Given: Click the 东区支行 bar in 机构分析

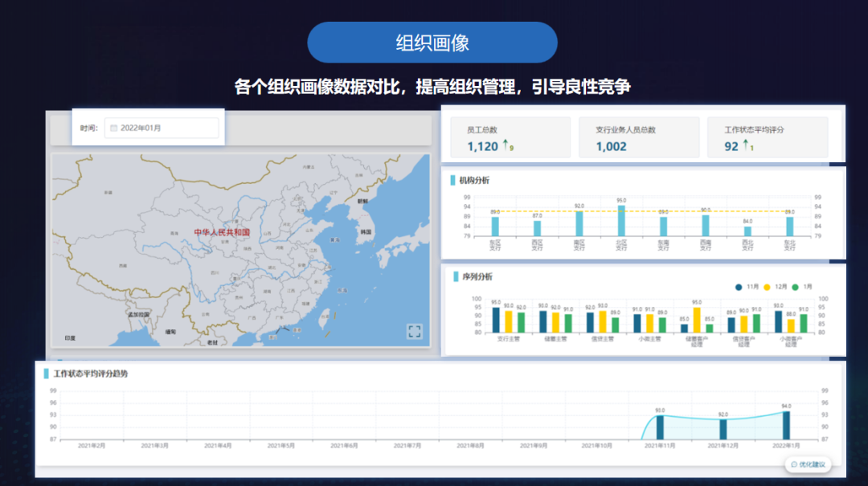Looking at the screenshot, I should click(495, 226).
